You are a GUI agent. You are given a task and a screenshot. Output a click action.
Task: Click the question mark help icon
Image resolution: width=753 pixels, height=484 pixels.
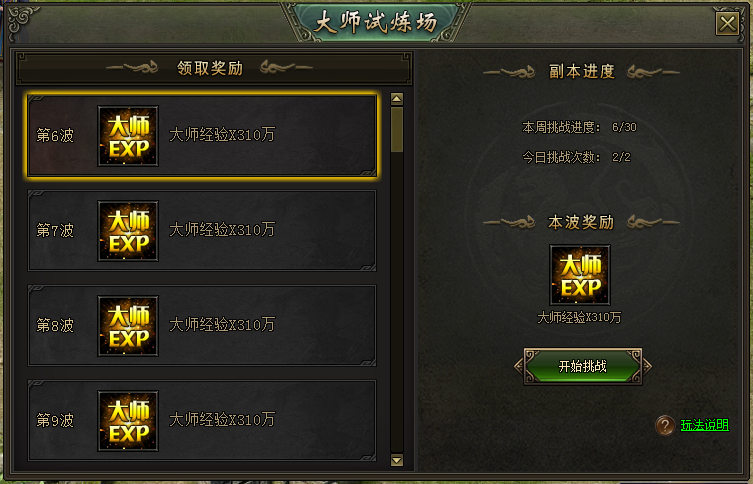tap(665, 425)
